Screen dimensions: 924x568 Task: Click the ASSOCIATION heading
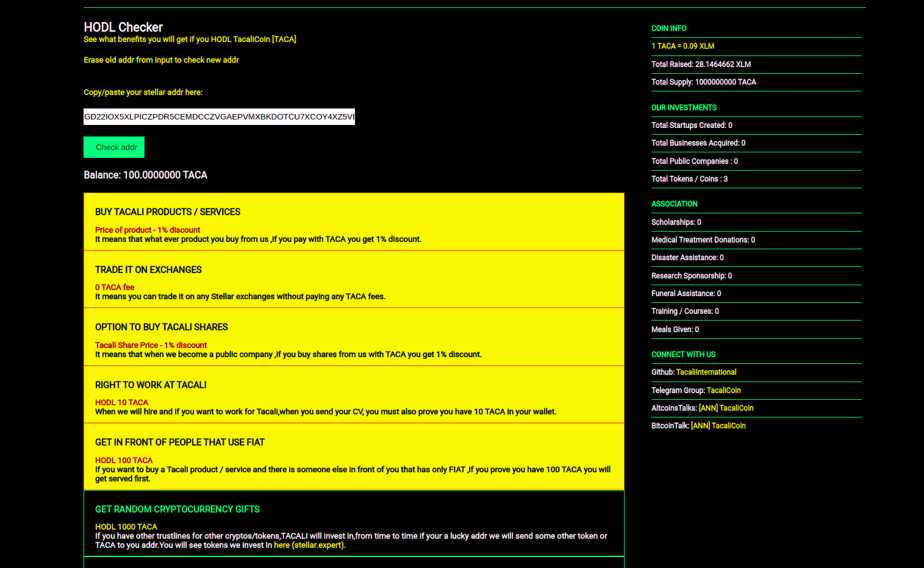pos(674,204)
